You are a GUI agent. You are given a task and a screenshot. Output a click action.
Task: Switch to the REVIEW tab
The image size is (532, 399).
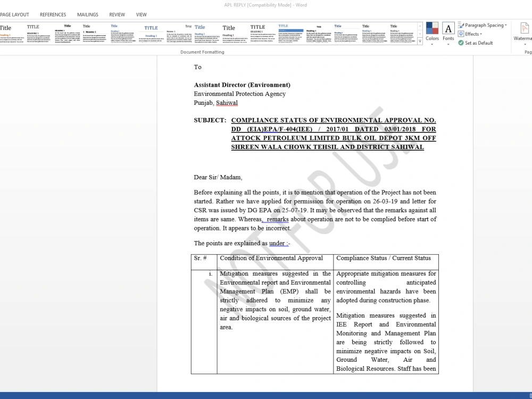click(x=117, y=14)
